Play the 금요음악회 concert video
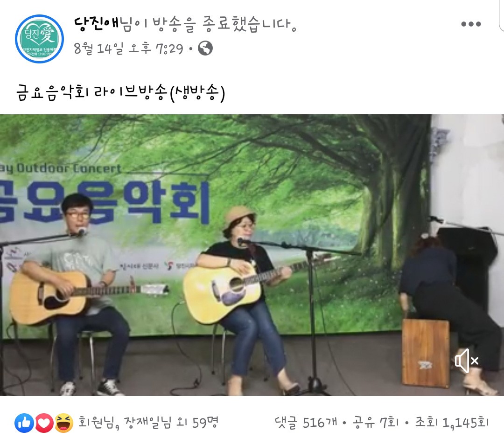Screen dimensions: 504x445 pos(252,255)
